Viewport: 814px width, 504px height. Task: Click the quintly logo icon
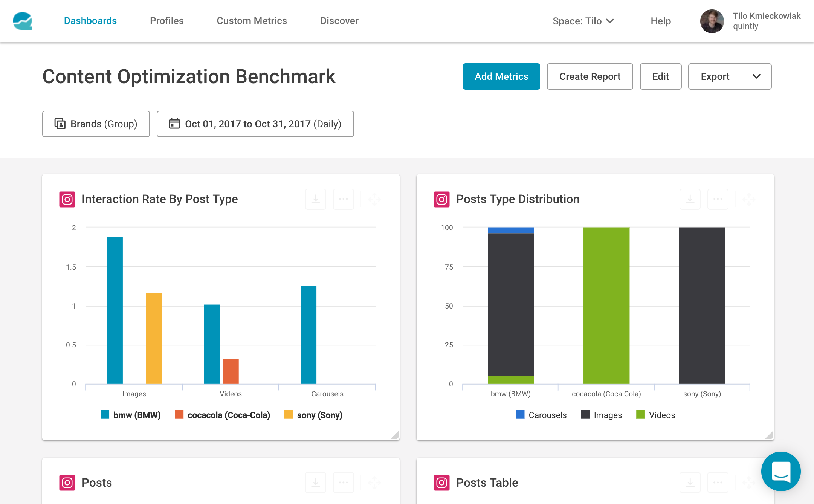coord(23,21)
